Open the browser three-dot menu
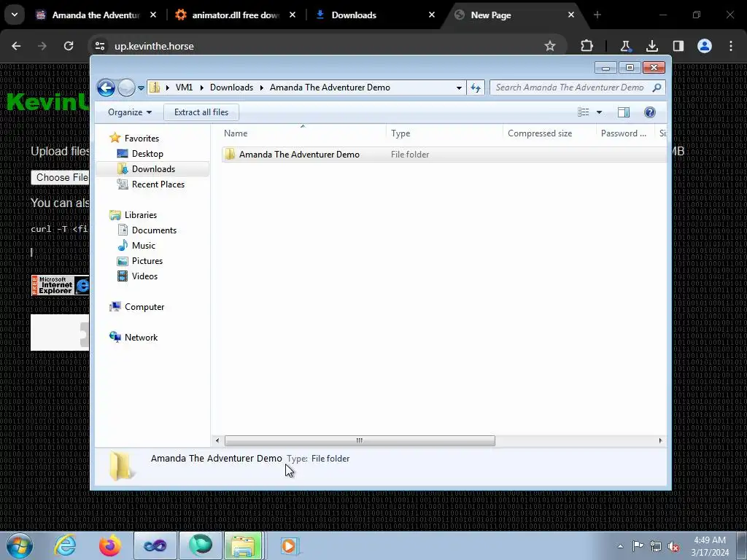747x560 pixels. [731, 46]
